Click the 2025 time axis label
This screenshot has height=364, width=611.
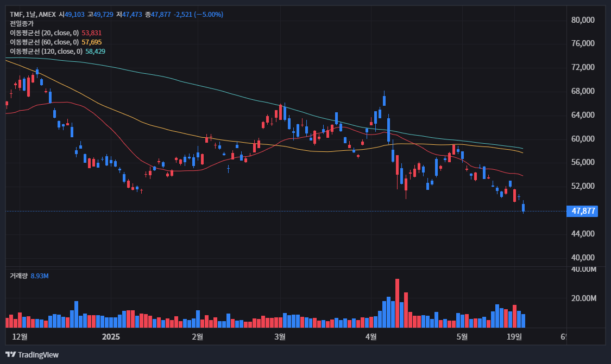point(111,337)
